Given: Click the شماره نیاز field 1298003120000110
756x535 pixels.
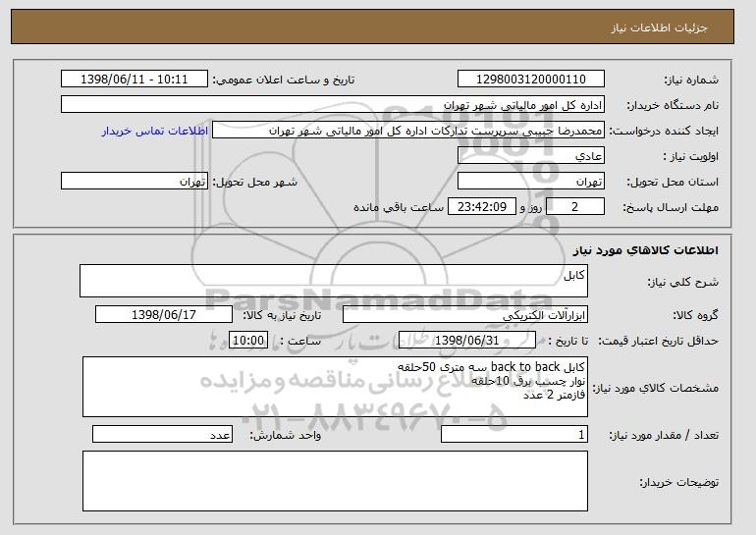Looking at the screenshot, I should point(531,80).
